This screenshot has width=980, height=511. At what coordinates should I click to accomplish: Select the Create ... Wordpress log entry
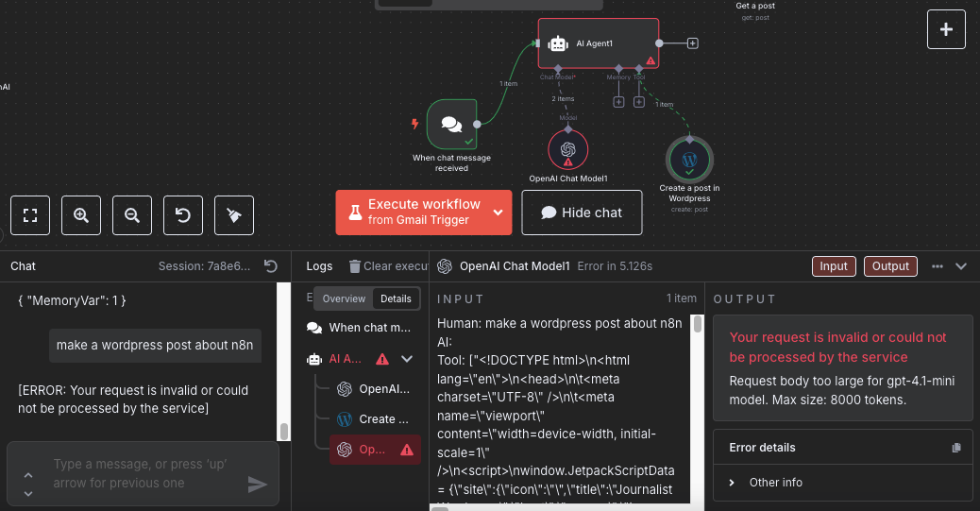tap(374, 419)
